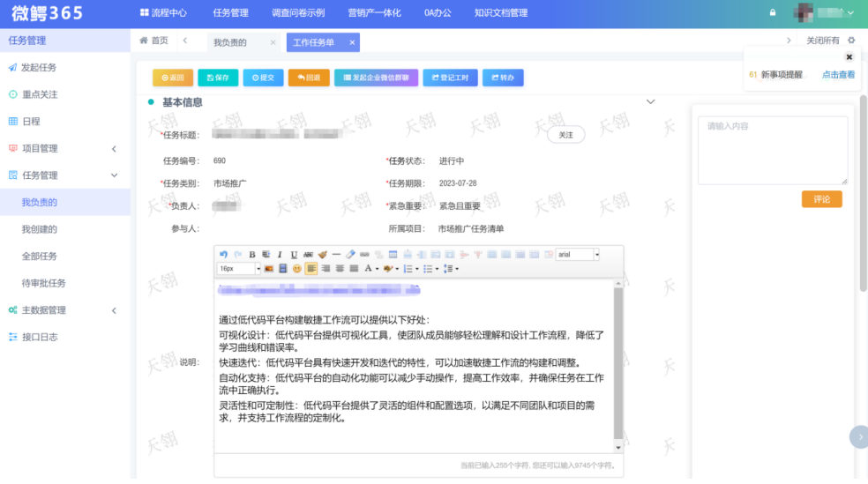The image size is (868, 484).
Task: Switch to the 我负责的 tab
Action: [x=231, y=42]
